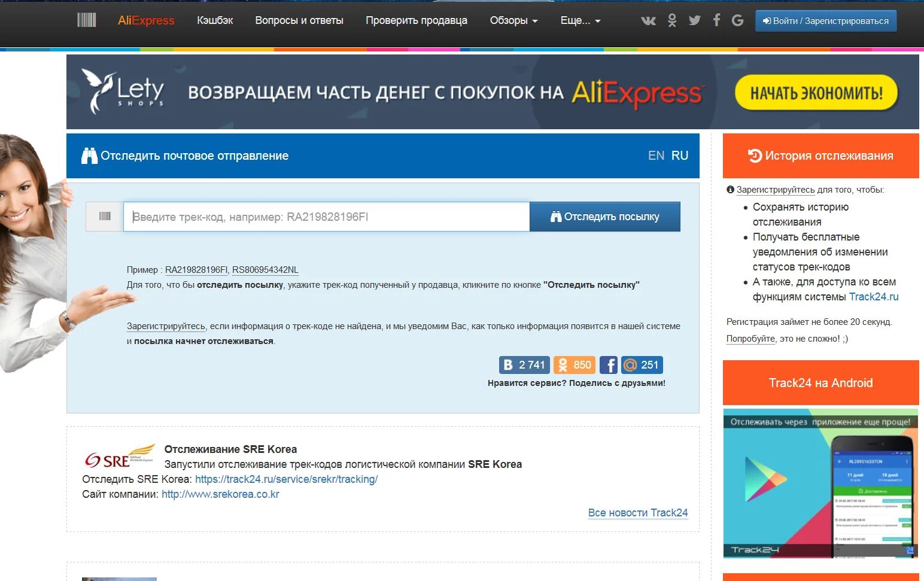Viewport: 924px width, 581px height.
Task: Focus the track-code input field
Action: click(326, 217)
